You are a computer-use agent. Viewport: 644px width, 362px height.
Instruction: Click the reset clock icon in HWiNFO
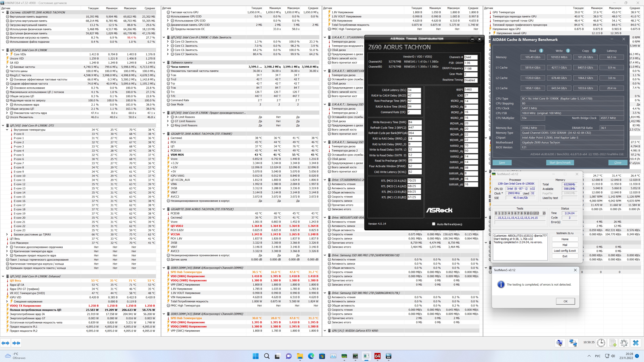click(601, 343)
